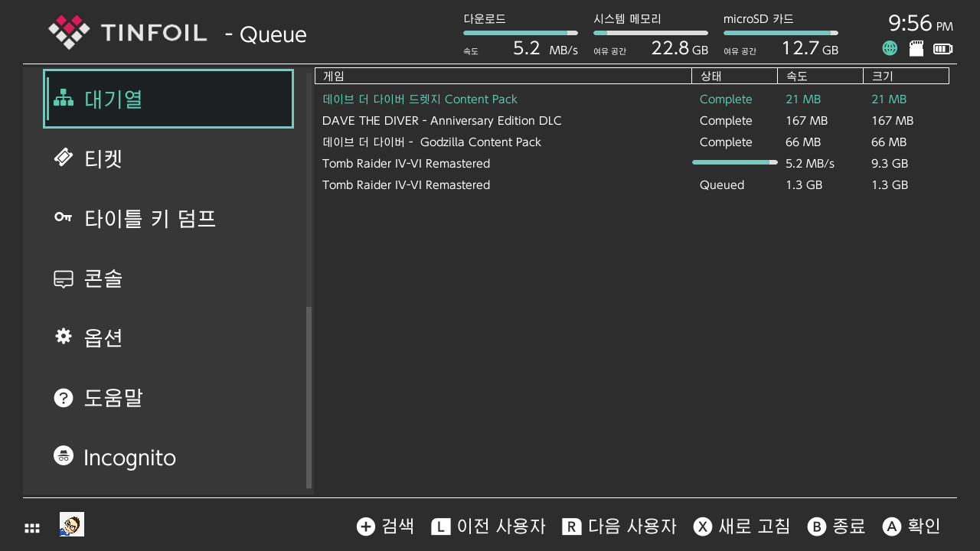
Task: Open the grid menu icon at bottom left
Action: 32,528
